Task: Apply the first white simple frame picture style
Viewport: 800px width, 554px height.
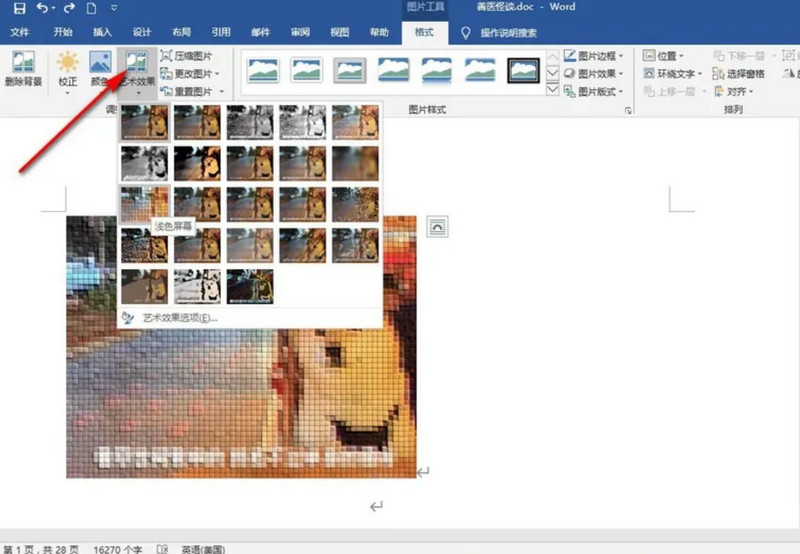Action: [x=263, y=70]
